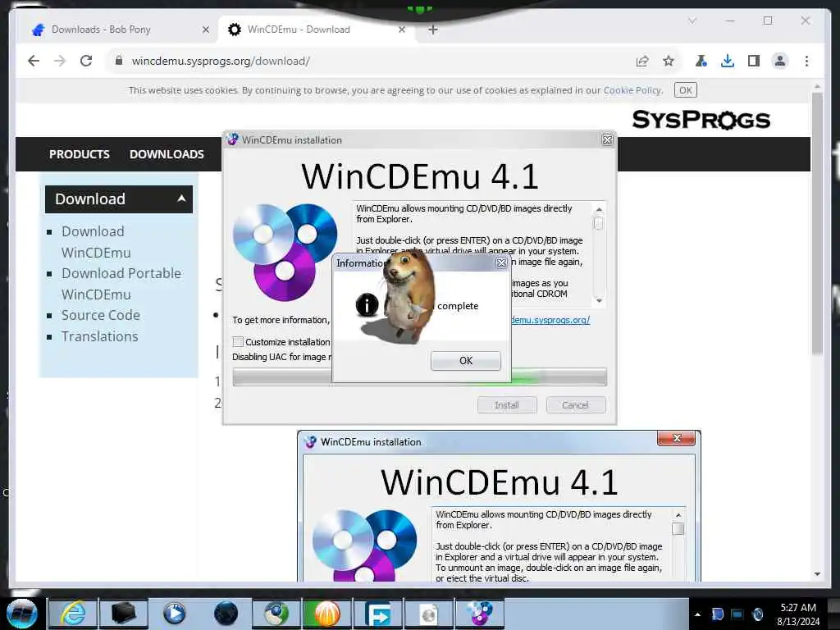Viewport: 840px width, 630px height.
Task: Click OK in the Information dialog
Action: [x=466, y=361]
